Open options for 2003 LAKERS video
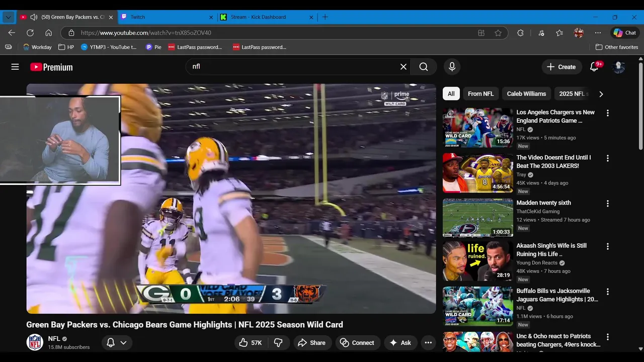Screen dimensions: 644x362 pos(607,158)
